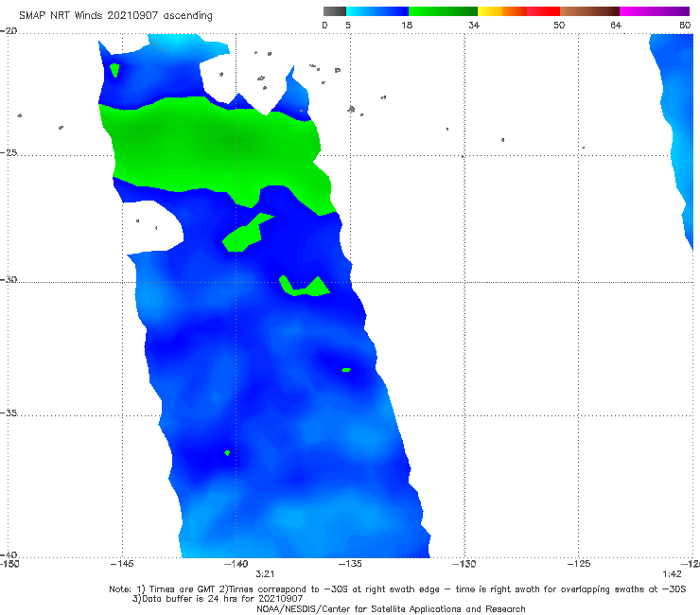
Task: Click the longitude axis label "-125"
Action: pyautogui.click(x=579, y=564)
